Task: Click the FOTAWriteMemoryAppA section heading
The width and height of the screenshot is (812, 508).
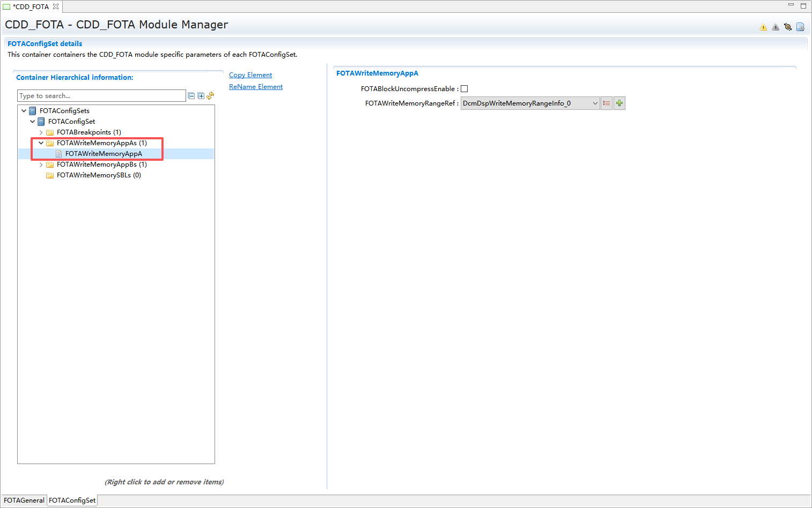Action: pyautogui.click(x=377, y=73)
